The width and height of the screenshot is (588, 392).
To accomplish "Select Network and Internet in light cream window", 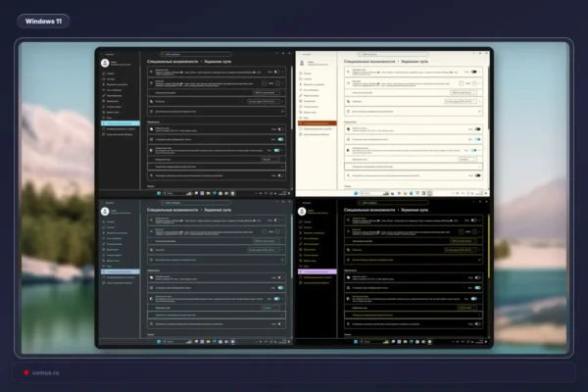I will 310,90.
